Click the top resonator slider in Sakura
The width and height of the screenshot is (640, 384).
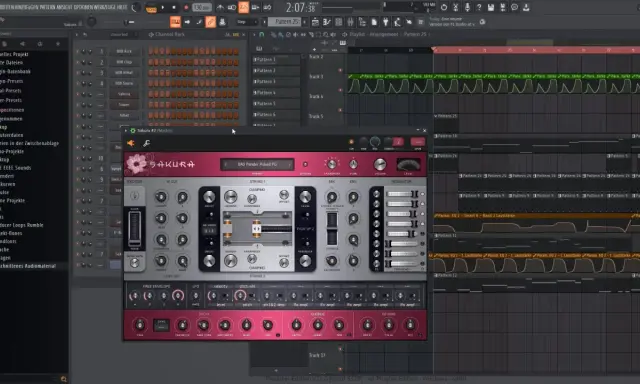[402, 194]
